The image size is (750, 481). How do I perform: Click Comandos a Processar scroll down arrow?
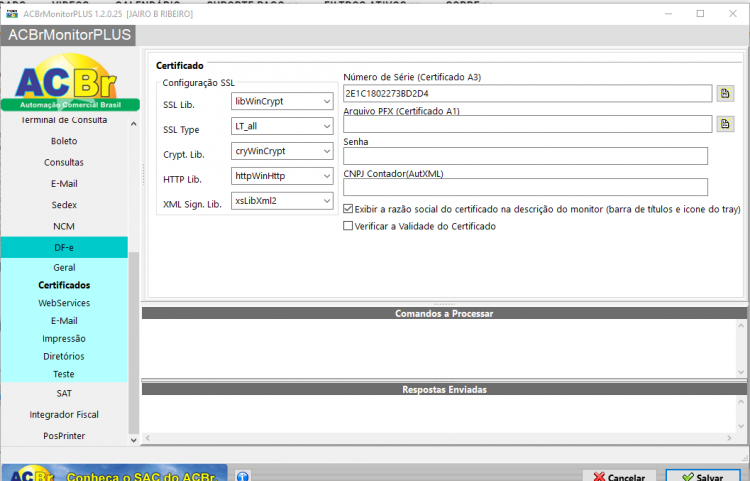click(x=741, y=372)
